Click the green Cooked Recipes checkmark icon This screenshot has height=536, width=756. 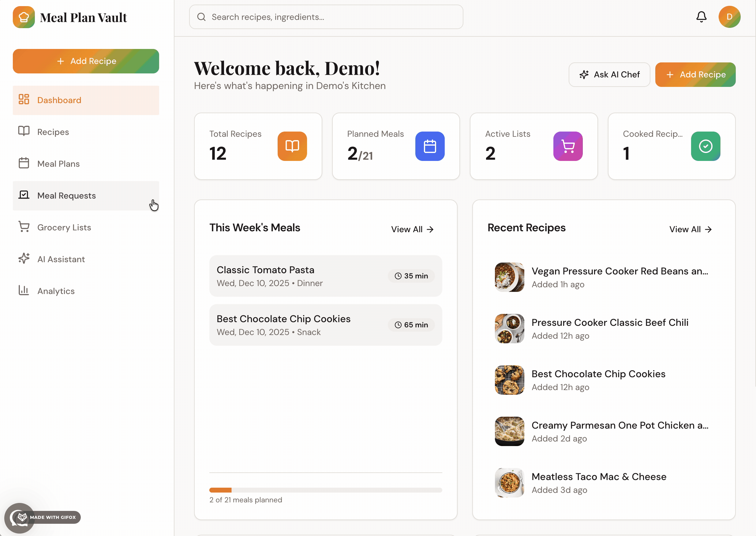[x=705, y=146]
